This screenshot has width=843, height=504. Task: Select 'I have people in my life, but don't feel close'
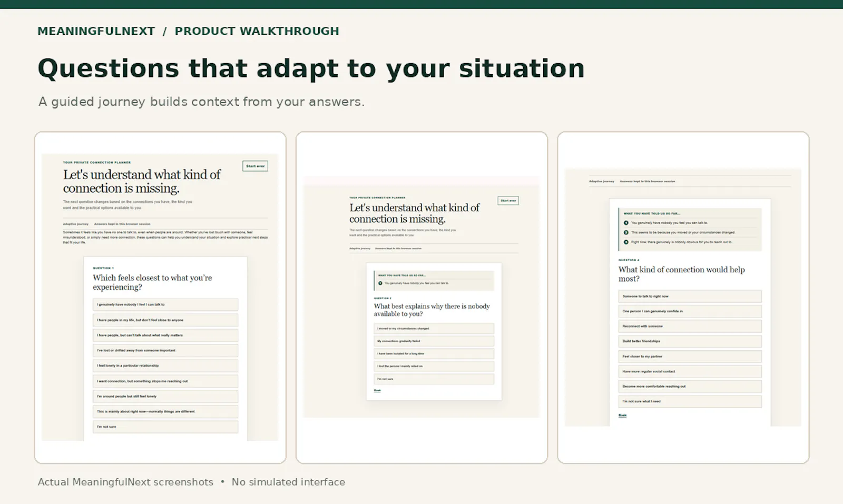point(165,320)
